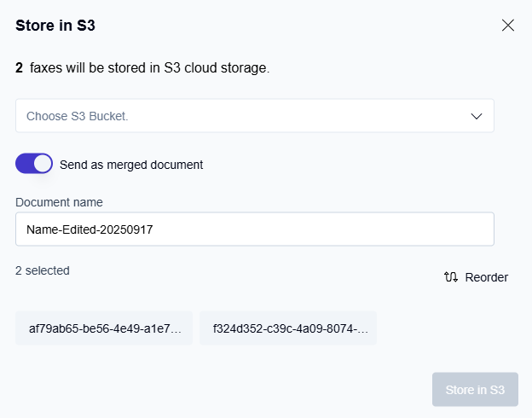The height and width of the screenshot is (418, 532).
Task: Open the Choose S3 Bucket combo box
Action: (254, 116)
